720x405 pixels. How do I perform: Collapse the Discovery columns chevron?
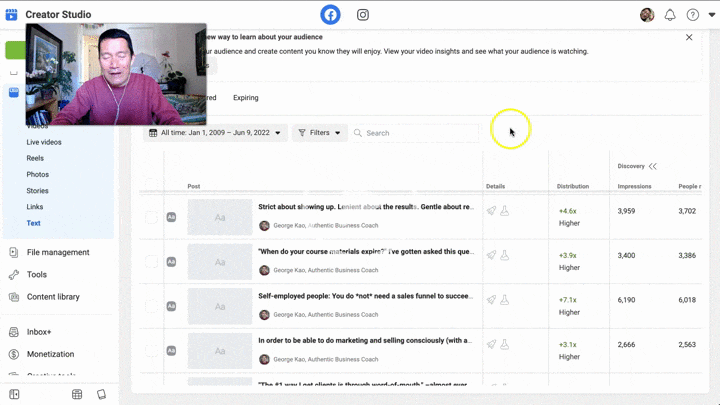click(x=652, y=166)
